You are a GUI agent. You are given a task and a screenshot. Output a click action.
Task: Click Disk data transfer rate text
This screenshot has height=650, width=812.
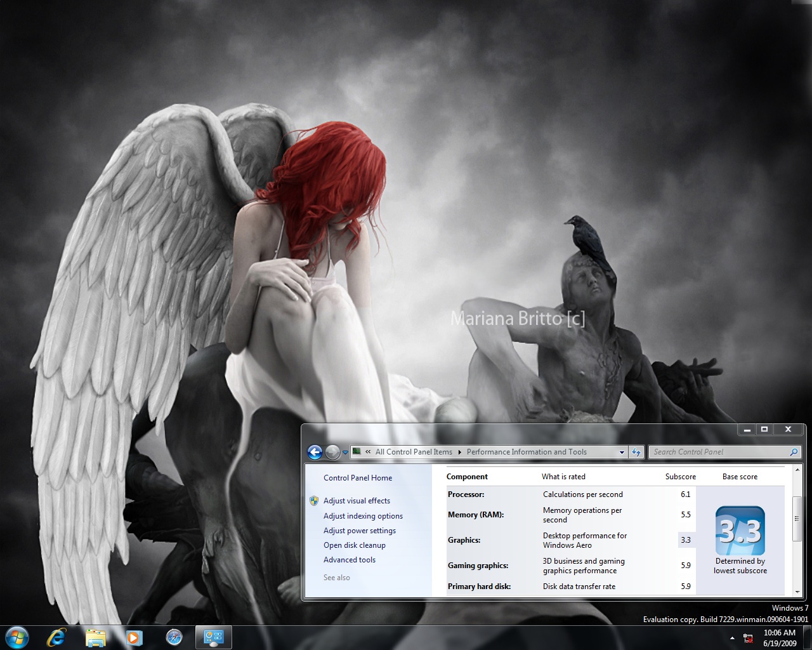(579, 587)
